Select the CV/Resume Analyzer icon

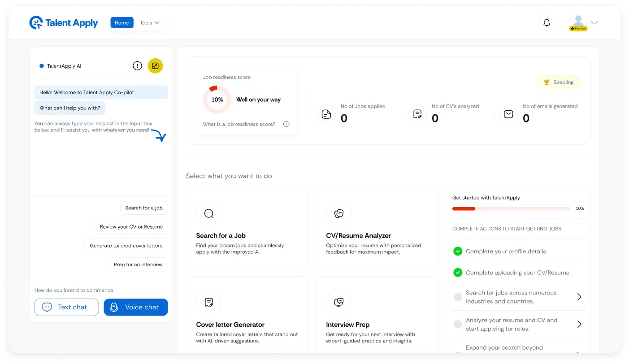coord(339,214)
